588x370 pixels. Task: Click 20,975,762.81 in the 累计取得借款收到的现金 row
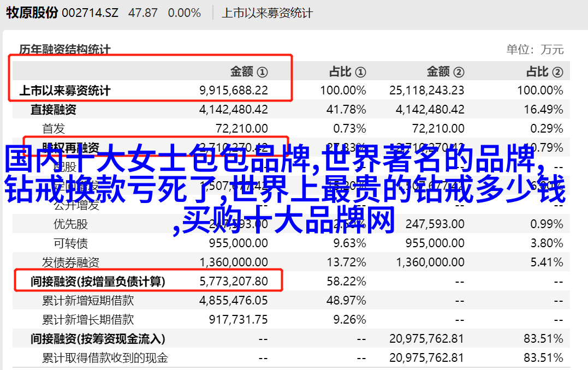426,359
